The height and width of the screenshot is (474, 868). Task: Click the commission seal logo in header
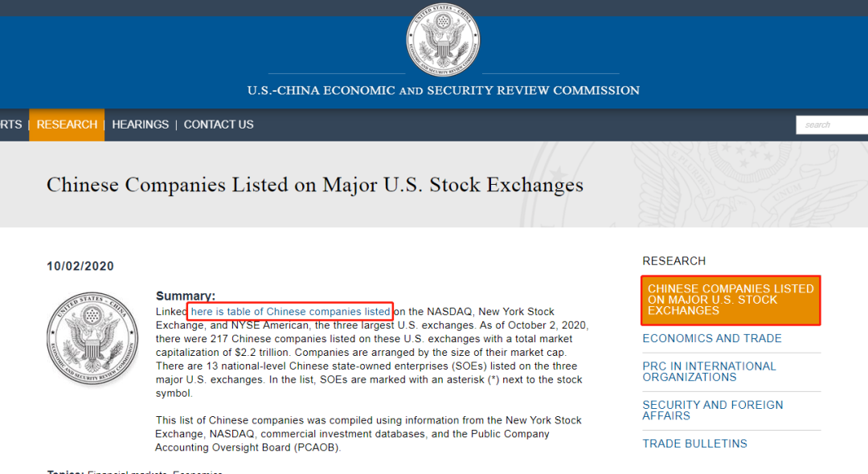[443, 40]
